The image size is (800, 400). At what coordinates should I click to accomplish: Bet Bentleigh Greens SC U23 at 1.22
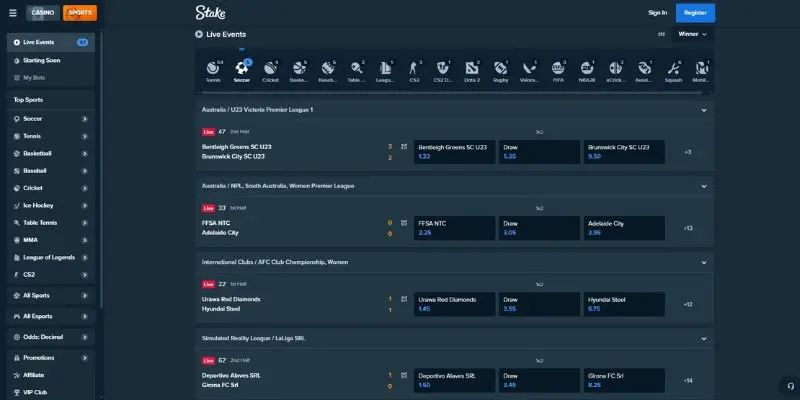click(x=455, y=152)
